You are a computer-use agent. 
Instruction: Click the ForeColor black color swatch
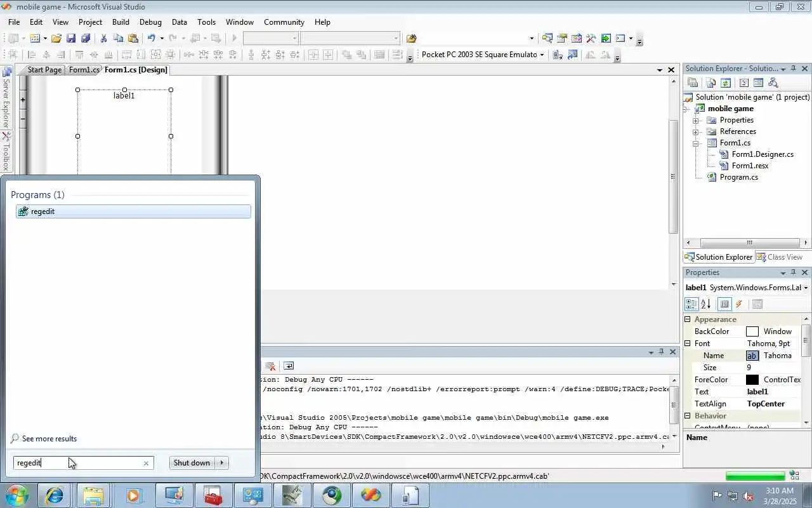(x=752, y=380)
